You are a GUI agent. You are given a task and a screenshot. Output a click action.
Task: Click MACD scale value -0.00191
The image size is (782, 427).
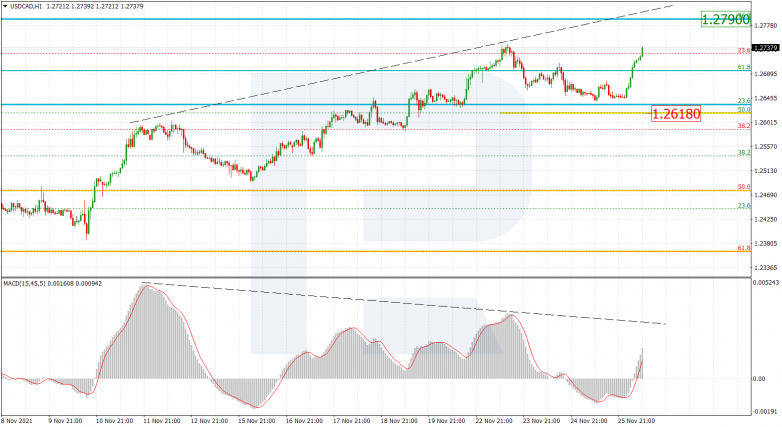(767, 412)
